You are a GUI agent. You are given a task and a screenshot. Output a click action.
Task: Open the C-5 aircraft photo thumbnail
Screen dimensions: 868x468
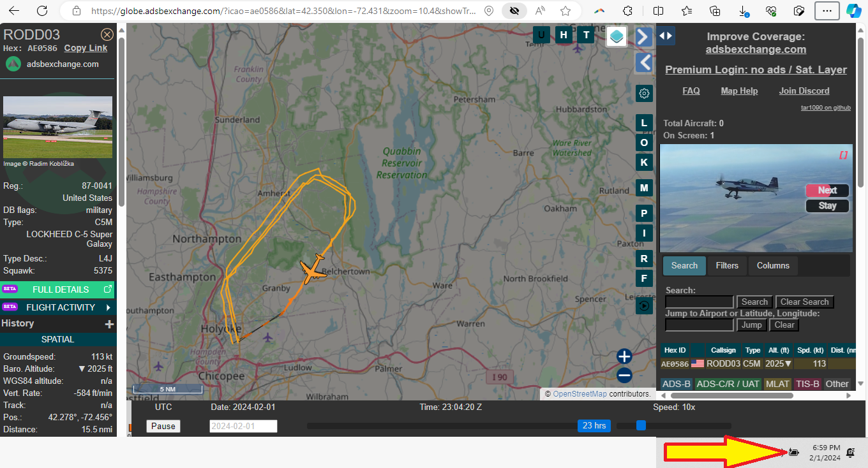(x=57, y=127)
